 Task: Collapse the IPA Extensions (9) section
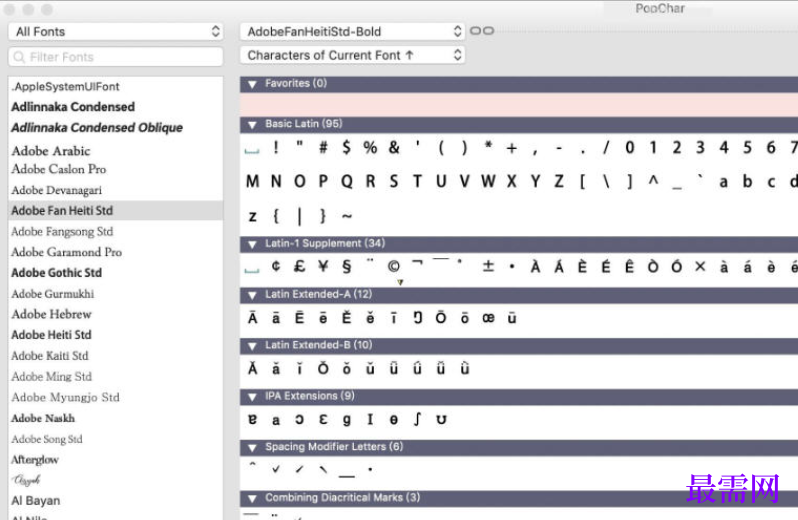click(x=252, y=397)
